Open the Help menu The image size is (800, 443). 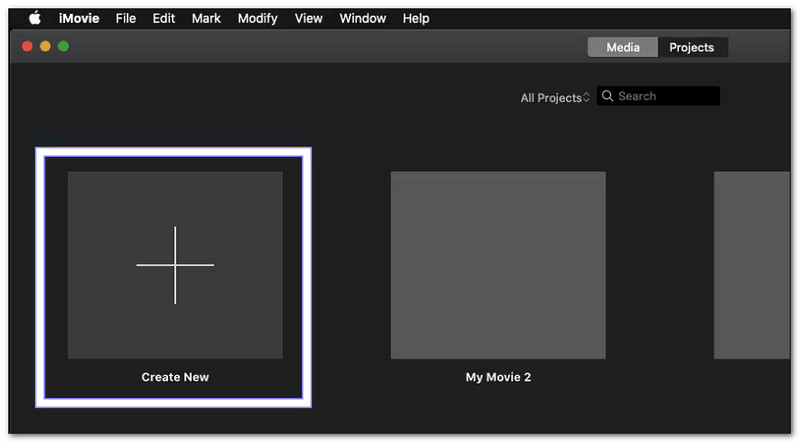tap(415, 18)
